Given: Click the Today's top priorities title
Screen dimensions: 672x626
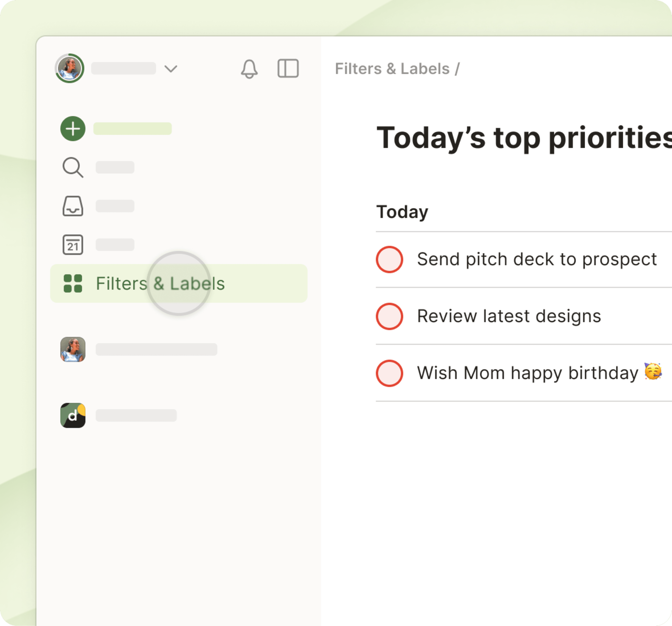Looking at the screenshot, I should [x=524, y=138].
